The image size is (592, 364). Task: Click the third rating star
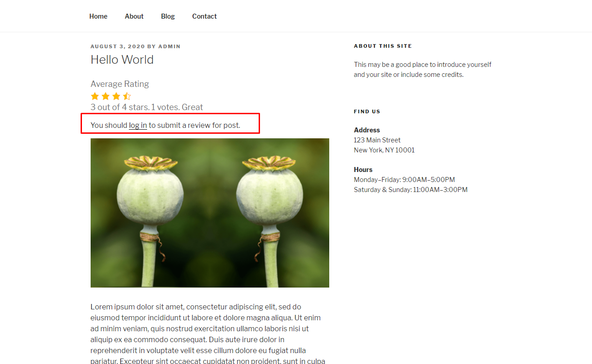click(116, 96)
